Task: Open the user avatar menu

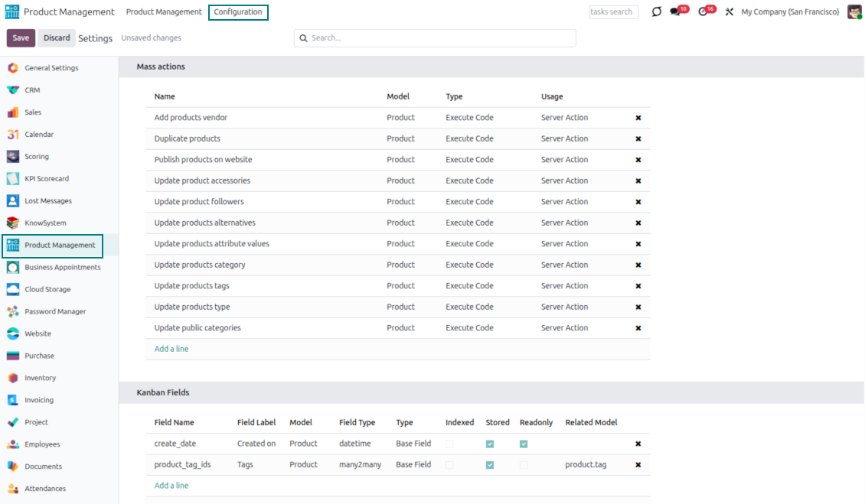Action: tap(854, 12)
